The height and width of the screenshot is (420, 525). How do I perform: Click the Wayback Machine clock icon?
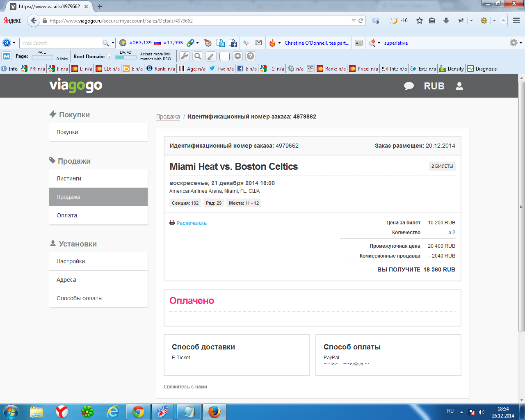click(208, 43)
